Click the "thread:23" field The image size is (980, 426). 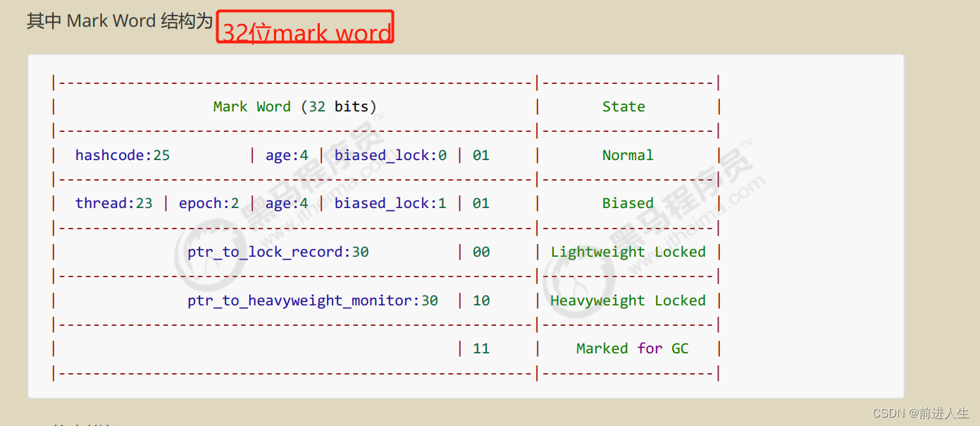tap(114, 204)
